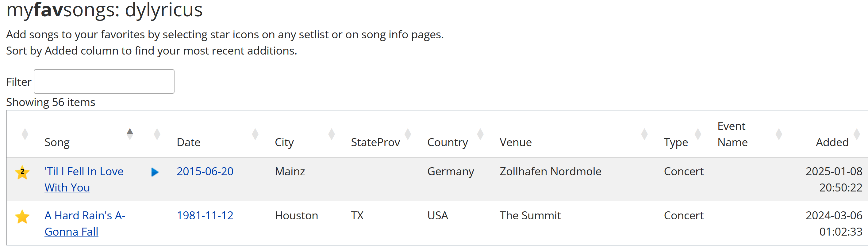Click sort icon for Venue column
This screenshot has width=868, height=246.
[x=644, y=134]
